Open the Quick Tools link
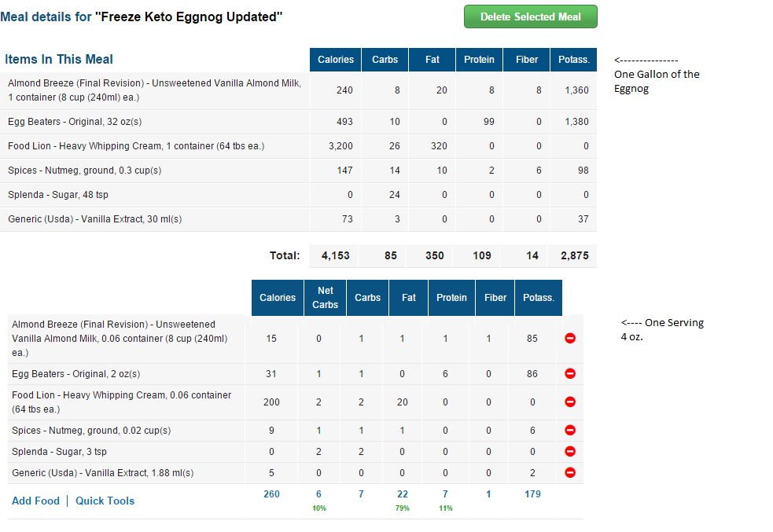Image resolution: width=773 pixels, height=532 pixels. 105,501
